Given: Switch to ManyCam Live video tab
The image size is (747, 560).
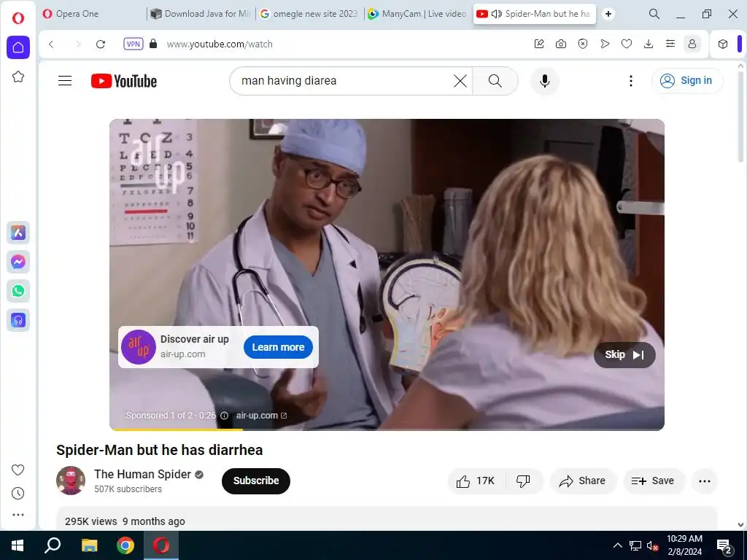Looking at the screenshot, I should pyautogui.click(x=419, y=14).
